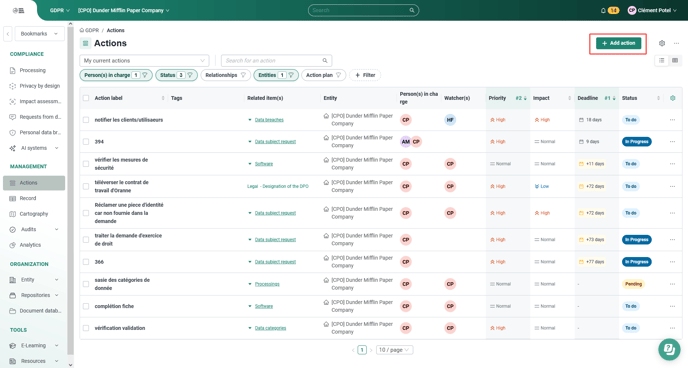The height and width of the screenshot is (368, 688).
Task: Open the Action plan filter chip
Action: click(x=323, y=75)
